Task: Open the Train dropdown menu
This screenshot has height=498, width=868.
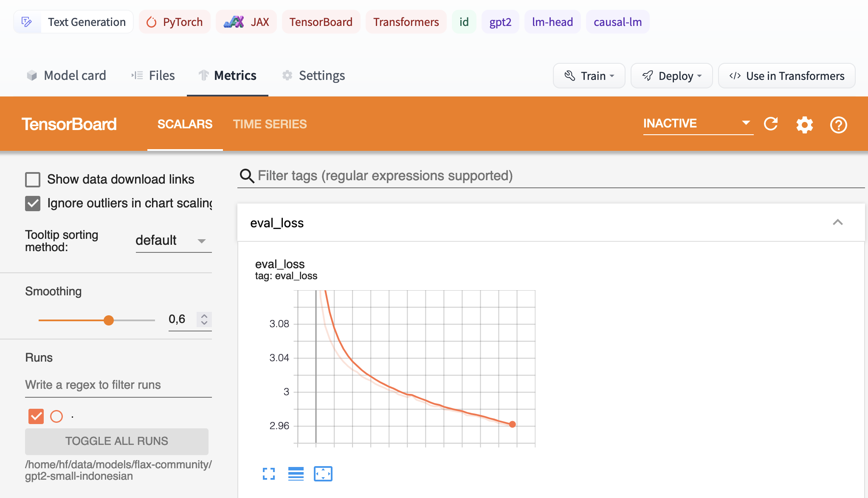Action: [x=589, y=76]
